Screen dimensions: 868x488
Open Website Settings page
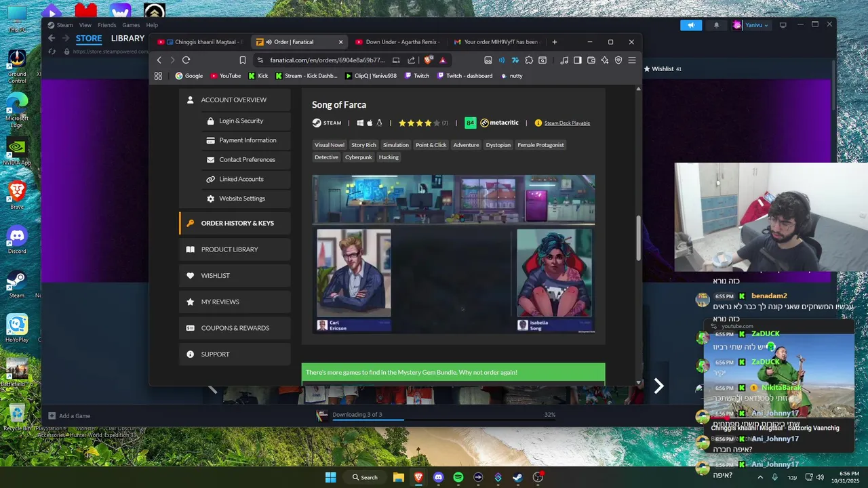tap(245, 199)
